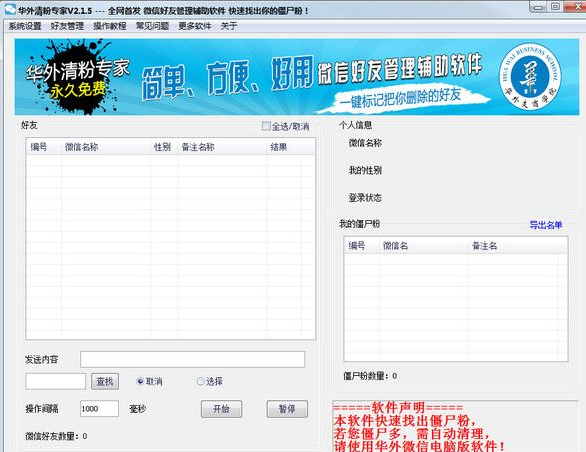This screenshot has width=586, height=452.
Task: Open the 好友管理 menu
Action: [x=67, y=26]
